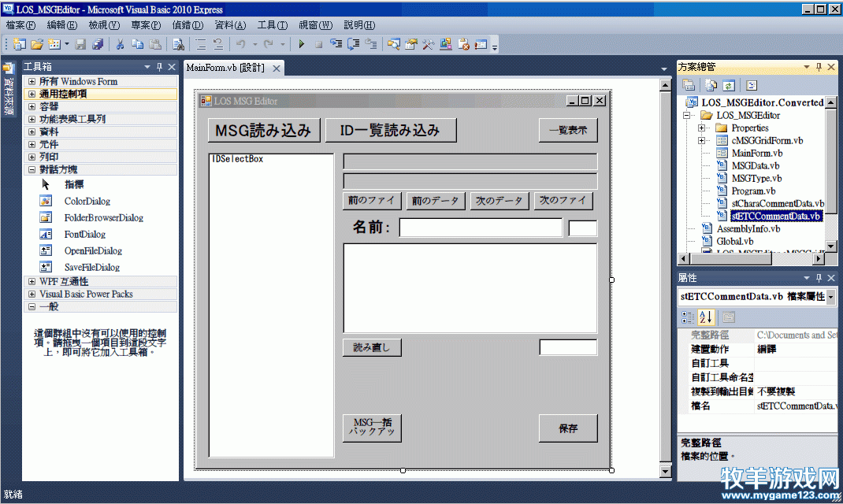Collapse the 對話方塊 toolbox group
The image size is (843, 504).
pyautogui.click(x=32, y=170)
